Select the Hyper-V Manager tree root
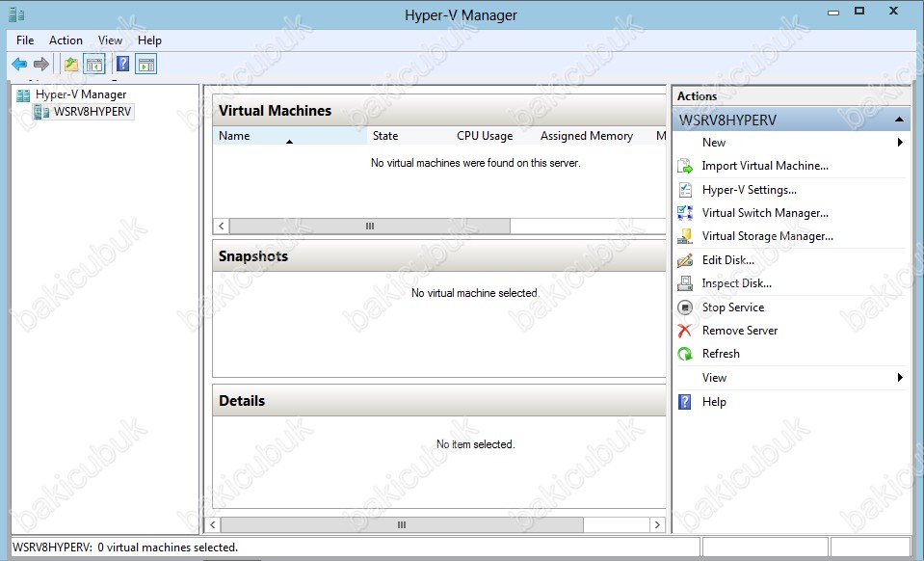The height and width of the screenshot is (561, 924). coord(81,94)
